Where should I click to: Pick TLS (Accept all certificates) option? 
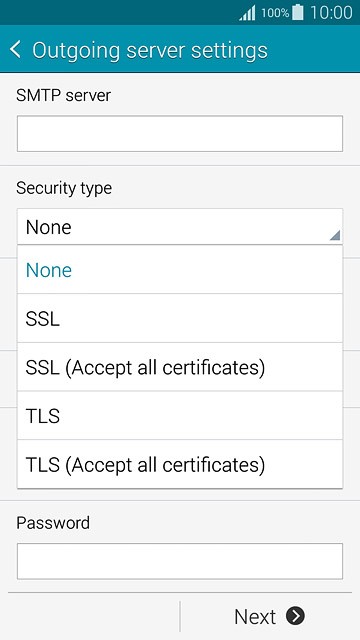(180, 464)
